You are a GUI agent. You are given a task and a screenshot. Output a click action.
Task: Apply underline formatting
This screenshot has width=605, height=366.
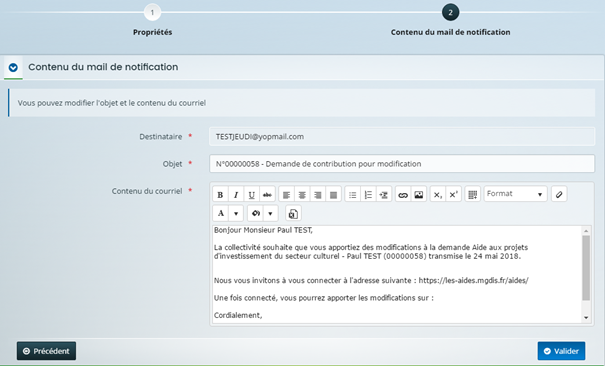click(252, 194)
